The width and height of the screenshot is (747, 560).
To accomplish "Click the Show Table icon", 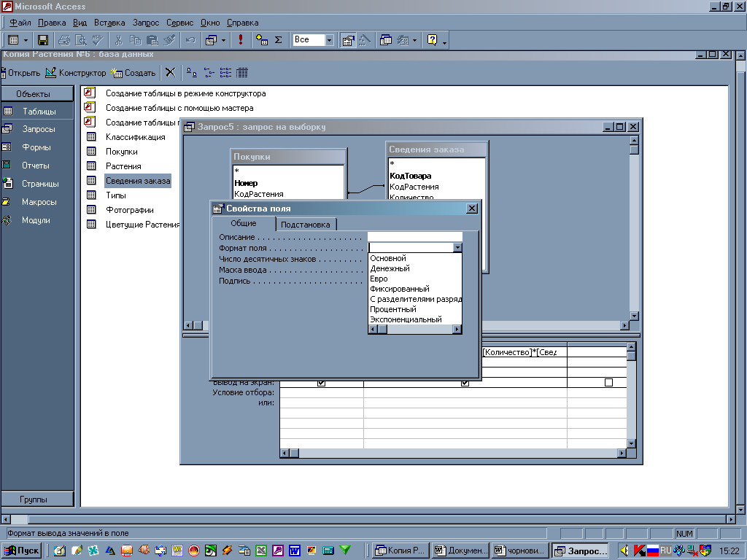I will (x=262, y=40).
